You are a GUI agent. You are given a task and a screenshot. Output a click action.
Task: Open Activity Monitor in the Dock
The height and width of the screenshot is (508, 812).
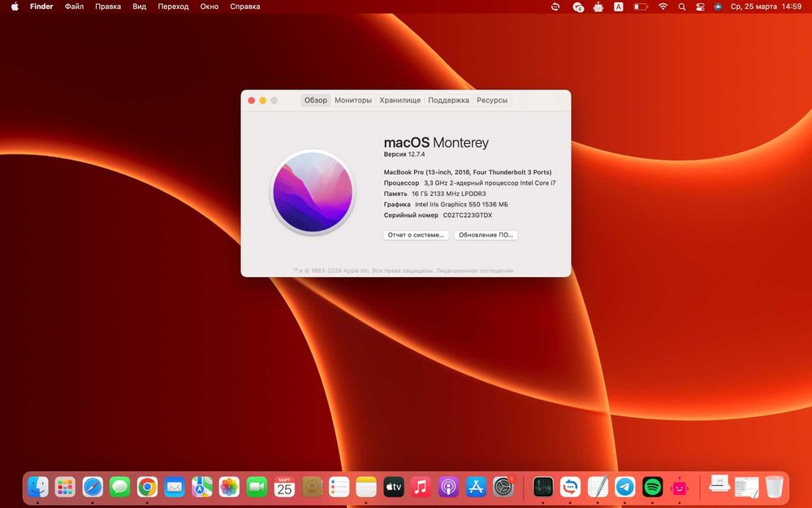tap(542, 487)
